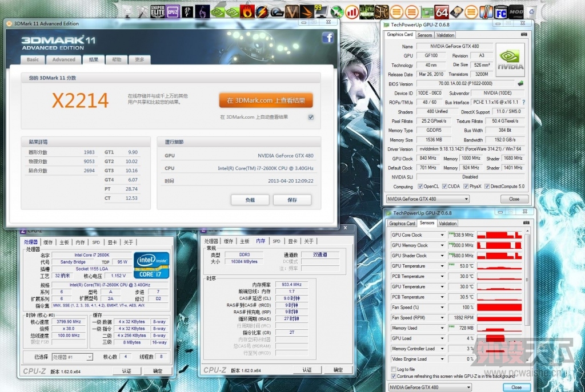The width and height of the screenshot is (585, 392).
Task: Click camera screenshot icon in GPU-Z Graphics Card window
Action: click(524, 34)
